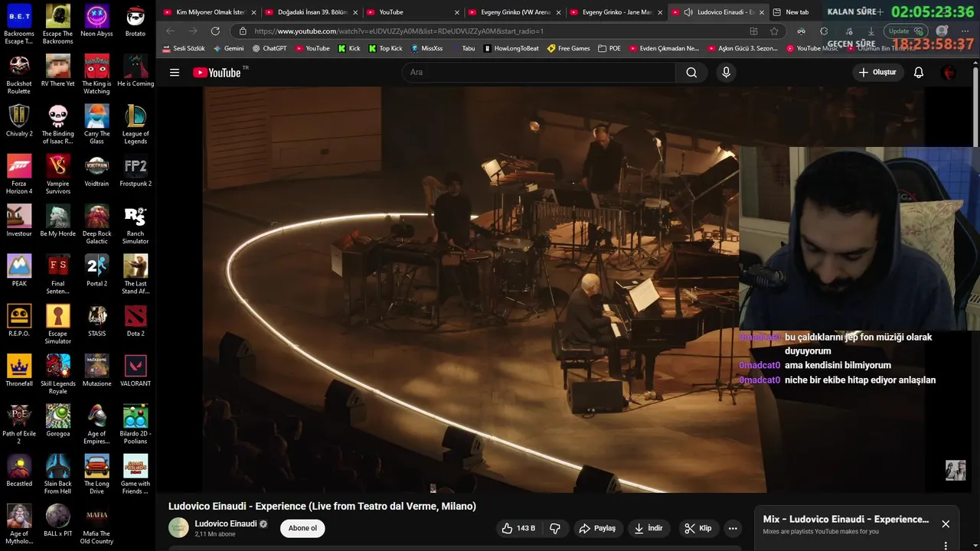This screenshot has width=980, height=551.
Task: Click the Oluştur create button
Action: (877, 73)
